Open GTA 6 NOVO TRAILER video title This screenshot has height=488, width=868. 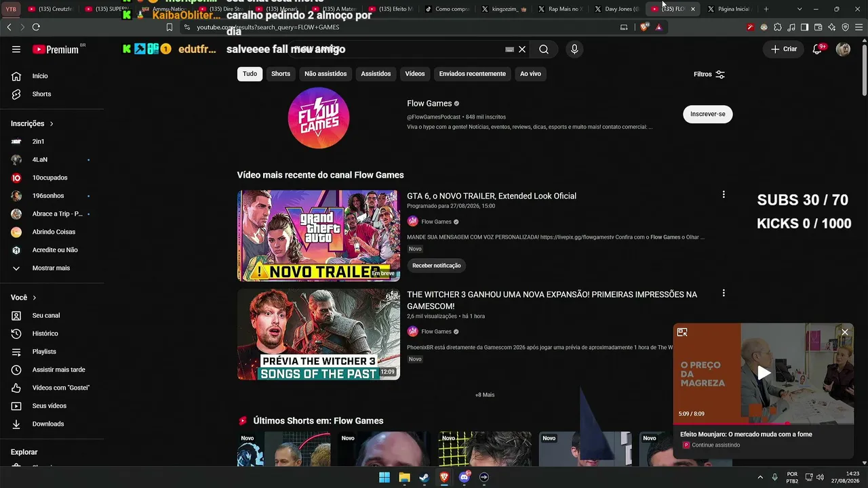492,196
